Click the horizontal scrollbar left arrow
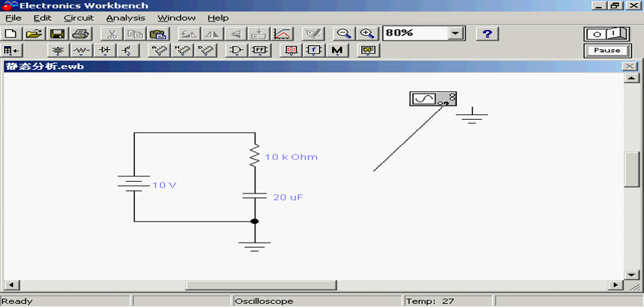The height and width of the screenshot is (307, 644). (x=11, y=285)
